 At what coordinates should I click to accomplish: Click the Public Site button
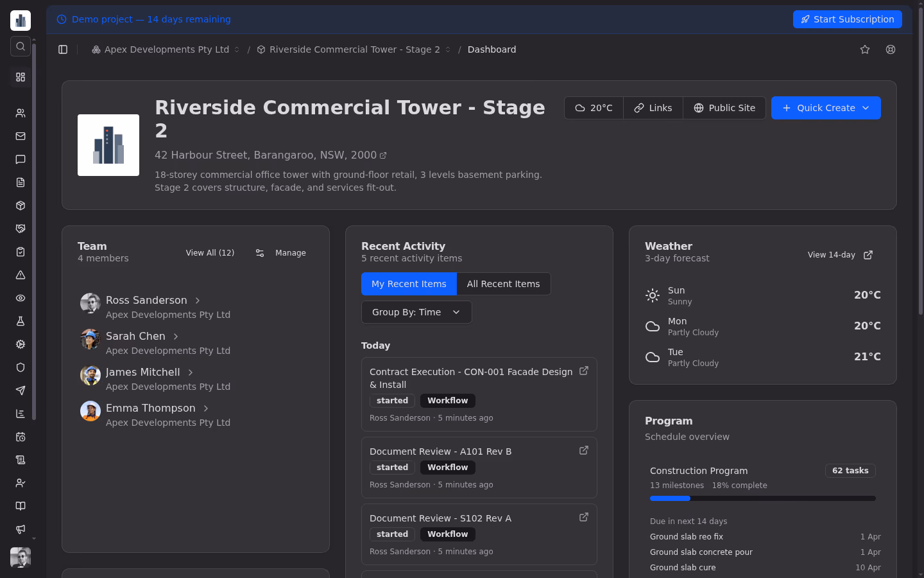(x=724, y=108)
